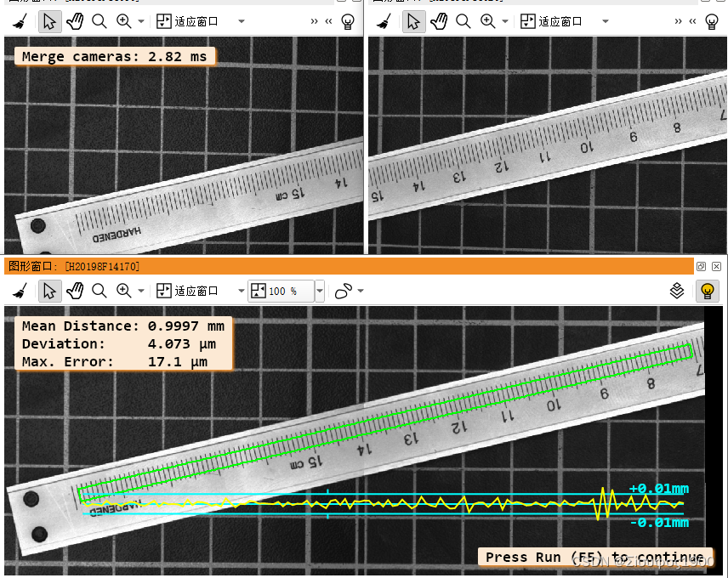The height and width of the screenshot is (578, 728).
Task: Click the restore button of the H20198F14170 window
Action: tap(701, 266)
